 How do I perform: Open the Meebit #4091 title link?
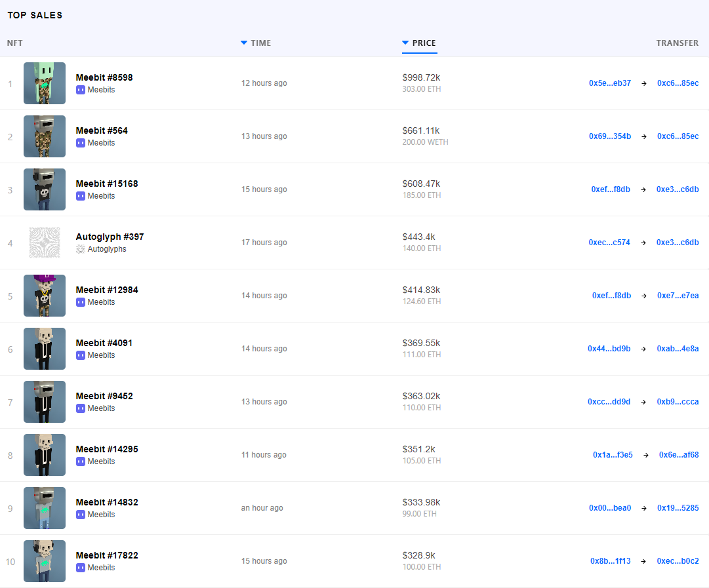click(x=104, y=343)
